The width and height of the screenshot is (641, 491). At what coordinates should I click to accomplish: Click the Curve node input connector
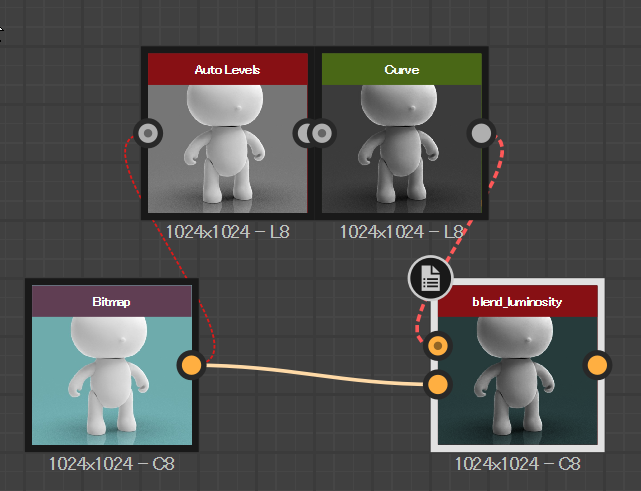pos(322,133)
